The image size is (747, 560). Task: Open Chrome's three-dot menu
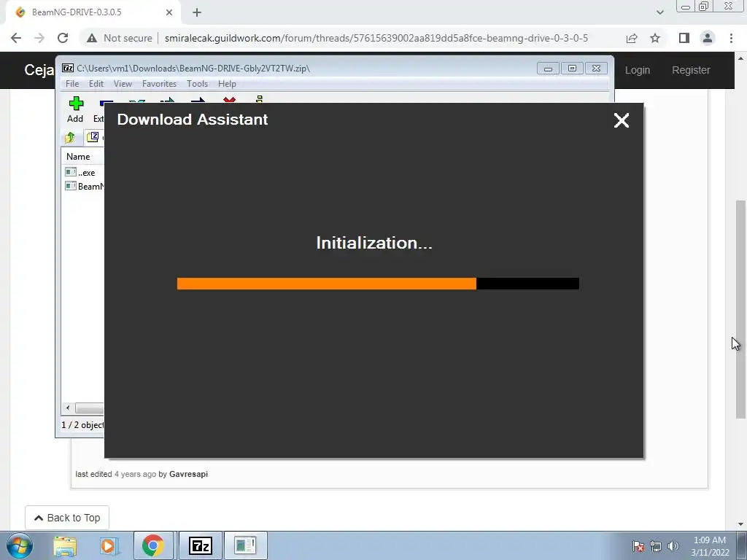[x=731, y=38]
